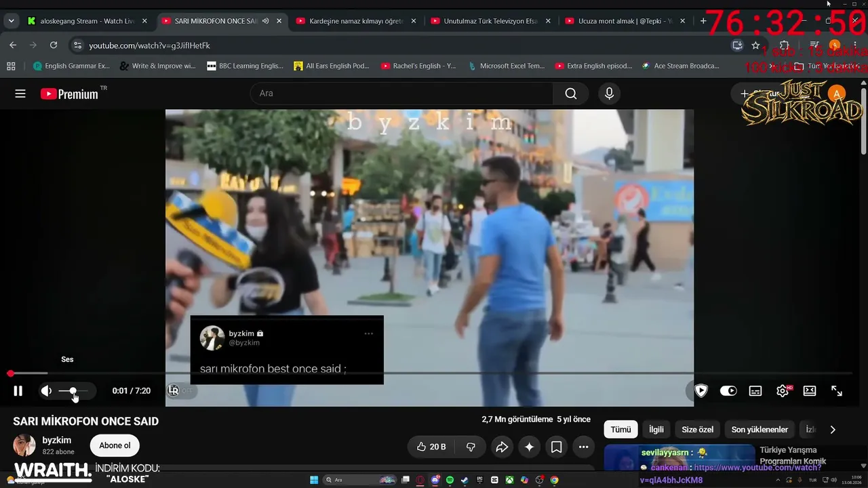
Task: Click the YouTube search field
Action: coord(401,94)
